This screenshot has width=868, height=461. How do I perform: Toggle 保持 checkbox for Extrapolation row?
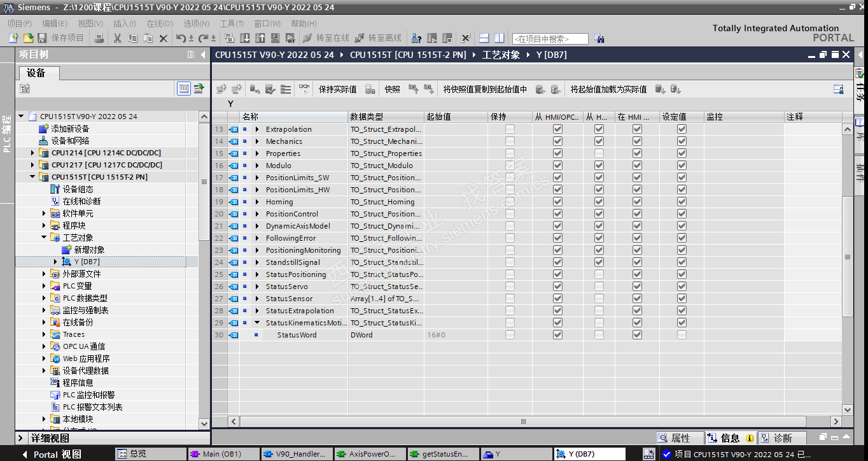(x=510, y=129)
